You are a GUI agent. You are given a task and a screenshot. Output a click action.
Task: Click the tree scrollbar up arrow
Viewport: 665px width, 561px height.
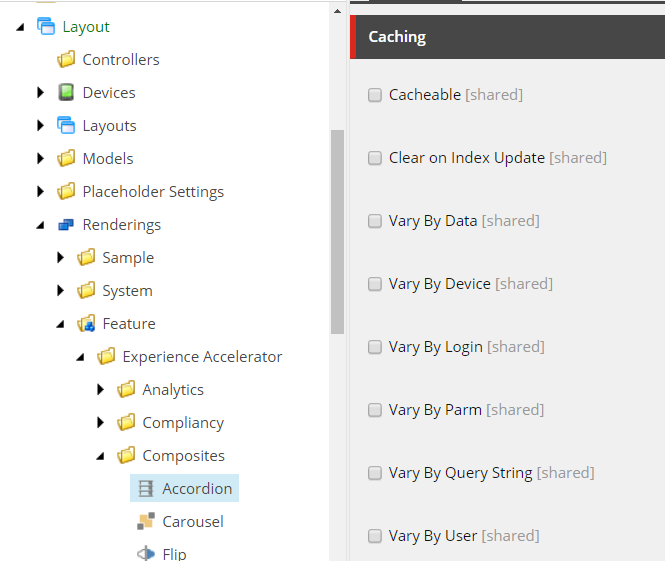coord(337,11)
